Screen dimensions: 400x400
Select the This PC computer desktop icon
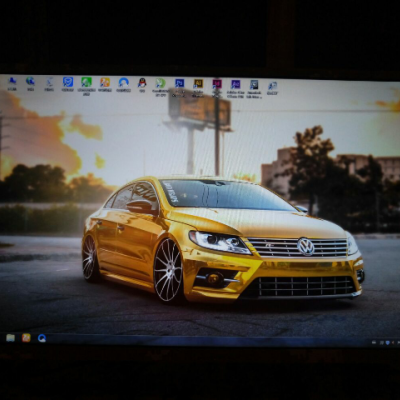12,84
